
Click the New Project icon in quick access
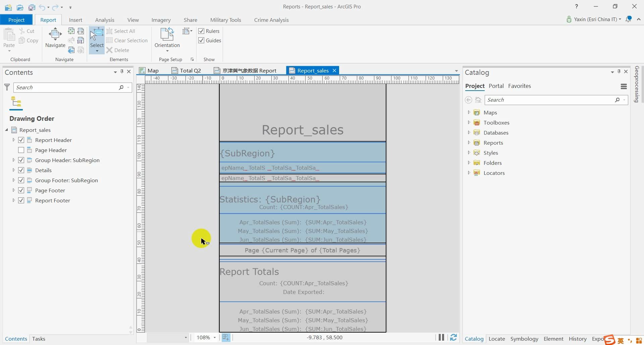point(8,7)
